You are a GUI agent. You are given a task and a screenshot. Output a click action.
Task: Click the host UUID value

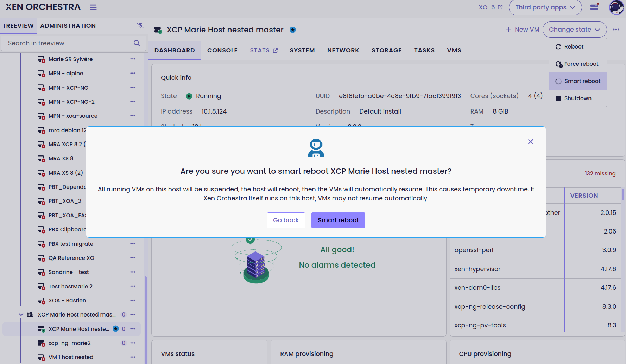(x=400, y=96)
